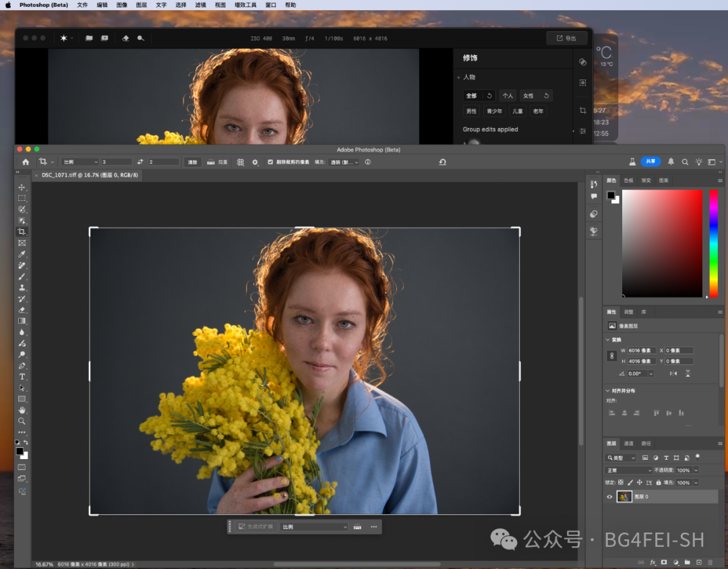
Task: Open the History panel icon
Action: pyautogui.click(x=594, y=184)
